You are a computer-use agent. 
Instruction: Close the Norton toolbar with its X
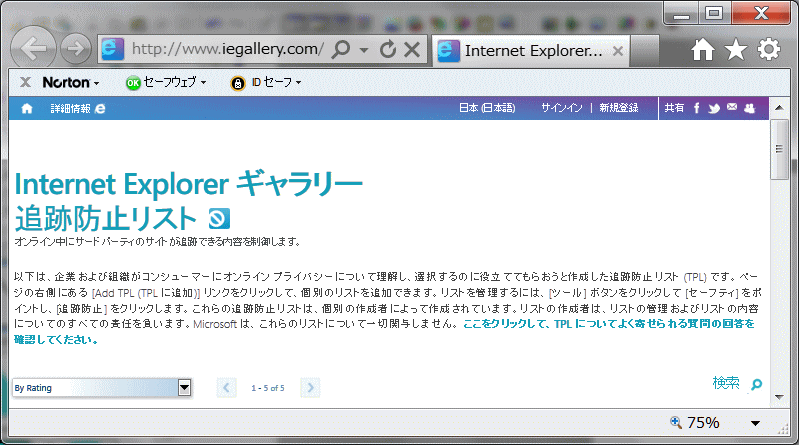[25, 82]
